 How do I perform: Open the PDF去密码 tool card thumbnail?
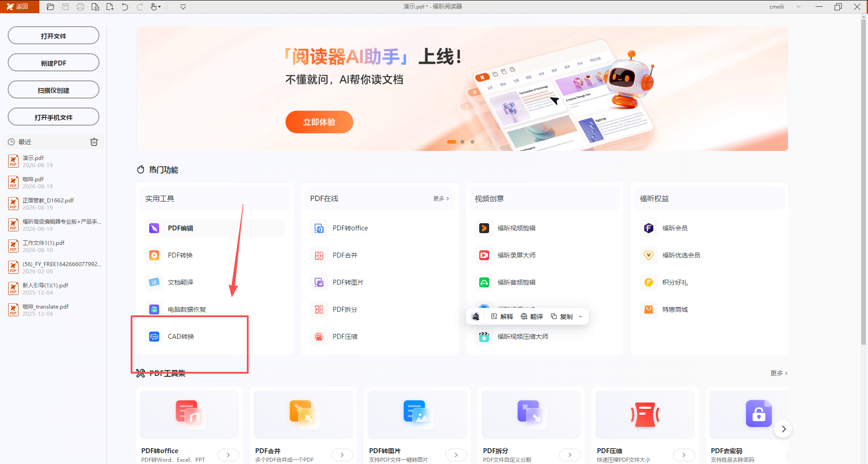click(749, 415)
